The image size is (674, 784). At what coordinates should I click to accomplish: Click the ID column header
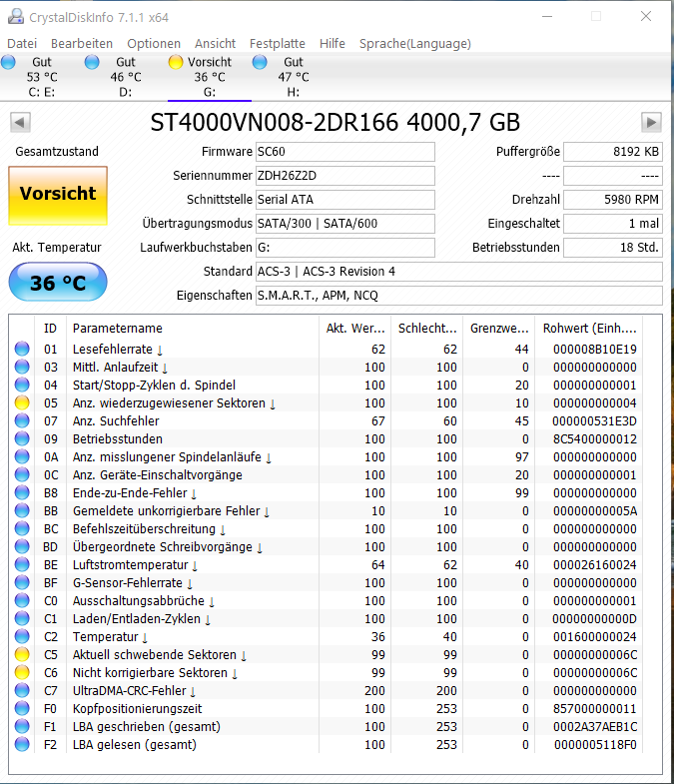50,328
